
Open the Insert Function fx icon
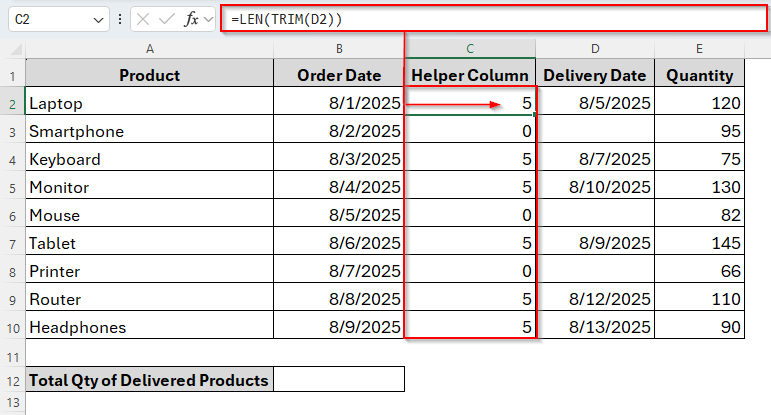click(x=191, y=20)
